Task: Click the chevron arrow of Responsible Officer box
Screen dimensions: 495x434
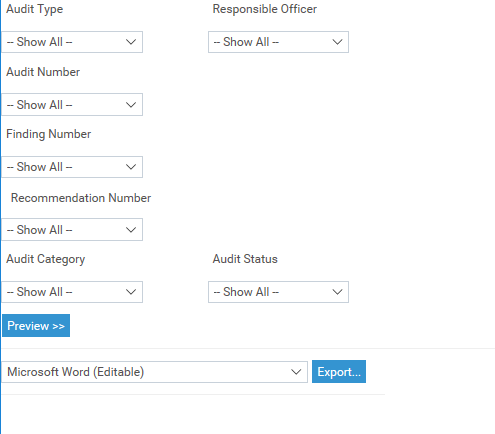Action: [337, 42]
